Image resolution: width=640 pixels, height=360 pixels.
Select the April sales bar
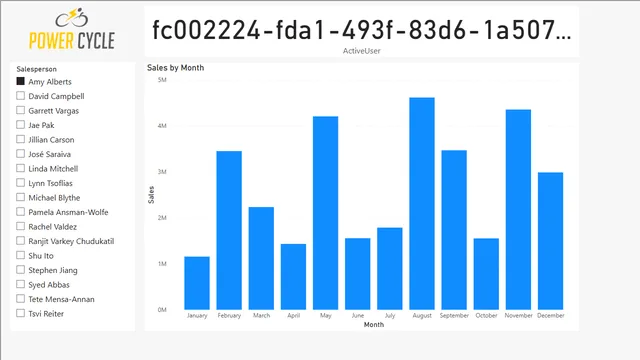(x=293, y=277)
